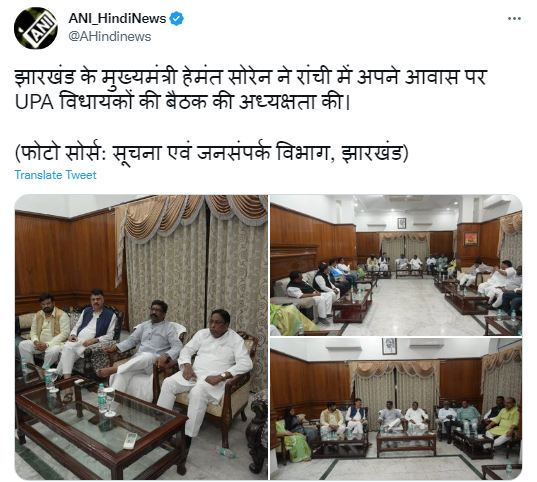Screen dimensions: 537x482
Task: Click the water bottle on left photo table
Action: [x=102, y=398]
